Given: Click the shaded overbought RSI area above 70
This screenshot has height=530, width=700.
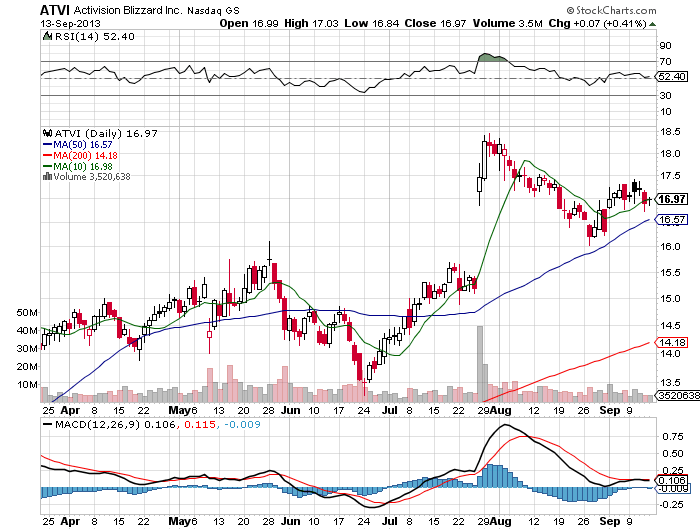Looking at the screenshot, I should point(491,57).
